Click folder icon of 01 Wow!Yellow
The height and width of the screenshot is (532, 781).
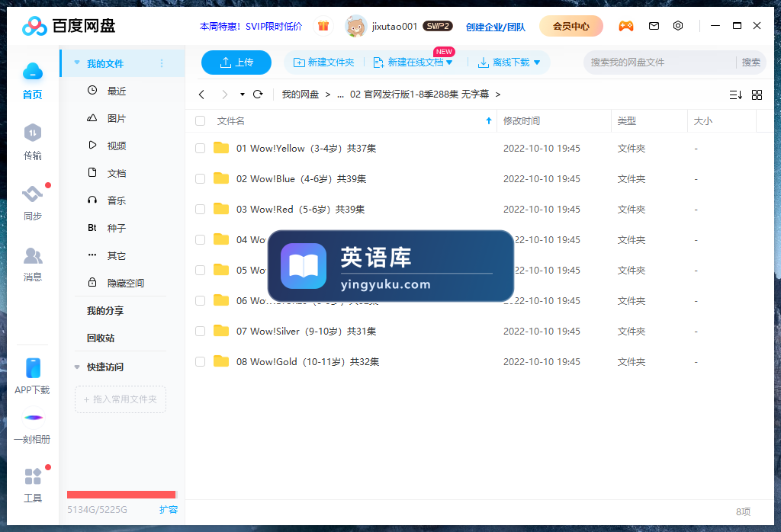tap(220, 148)
